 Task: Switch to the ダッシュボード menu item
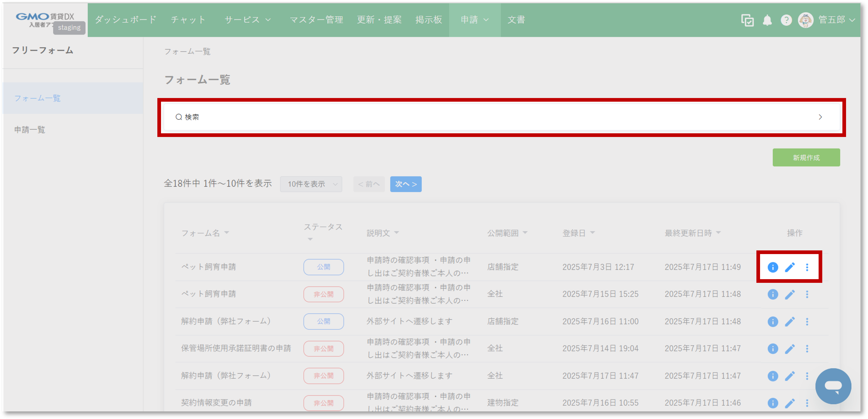tap(125, 20)
